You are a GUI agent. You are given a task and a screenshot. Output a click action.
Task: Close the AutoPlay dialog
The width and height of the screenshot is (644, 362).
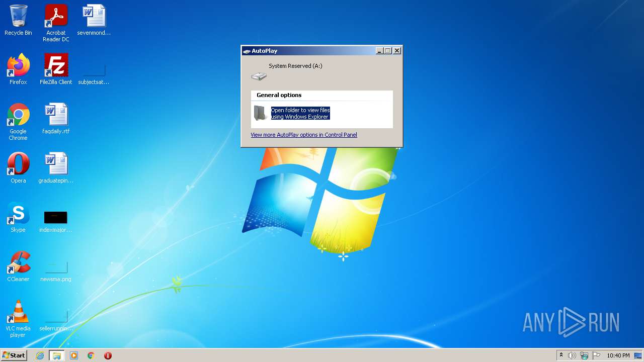coord(397,51)
